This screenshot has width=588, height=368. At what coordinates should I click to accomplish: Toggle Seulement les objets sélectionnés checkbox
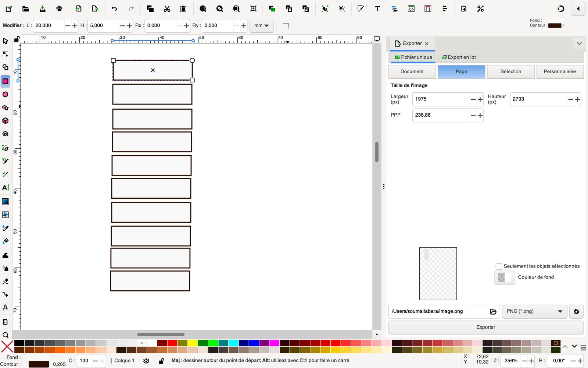pyautogui.click(x=499, y=266)
